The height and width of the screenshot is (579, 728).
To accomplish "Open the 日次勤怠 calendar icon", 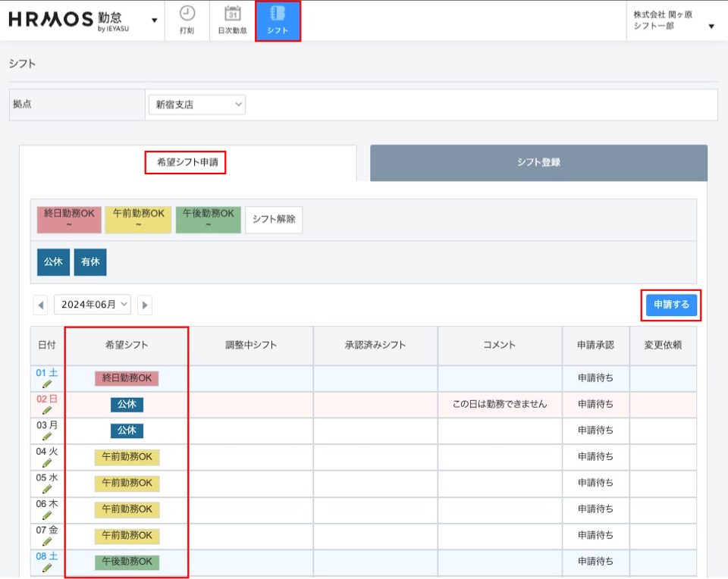I will (x=232, y=14).
